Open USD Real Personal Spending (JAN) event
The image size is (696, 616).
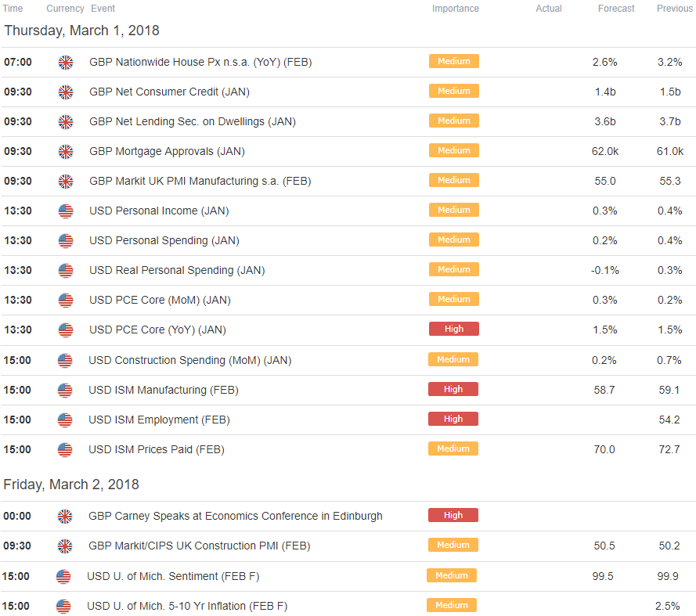177,270
